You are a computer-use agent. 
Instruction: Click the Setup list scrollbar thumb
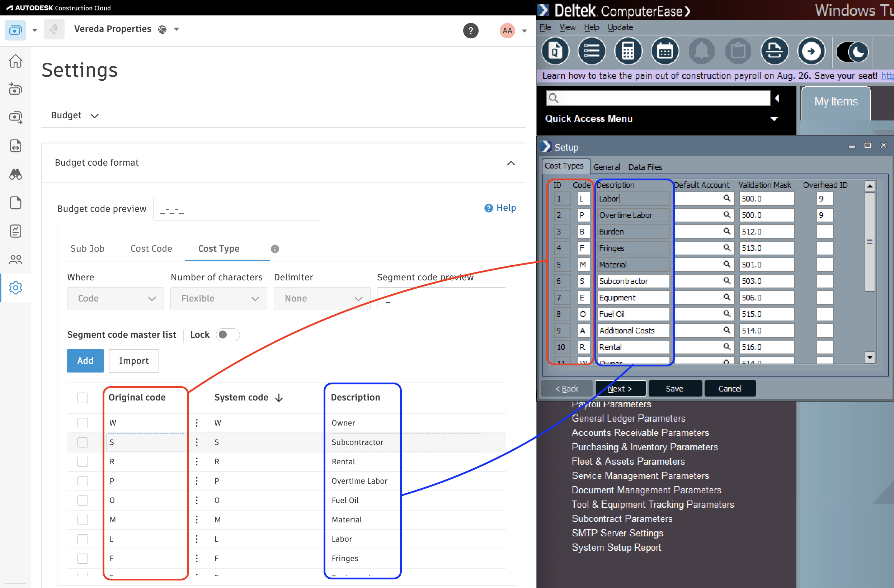tap(870, 241)
